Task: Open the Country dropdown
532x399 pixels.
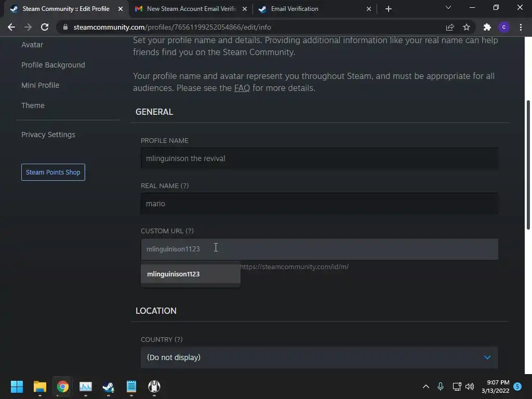Action: (320, 357)
